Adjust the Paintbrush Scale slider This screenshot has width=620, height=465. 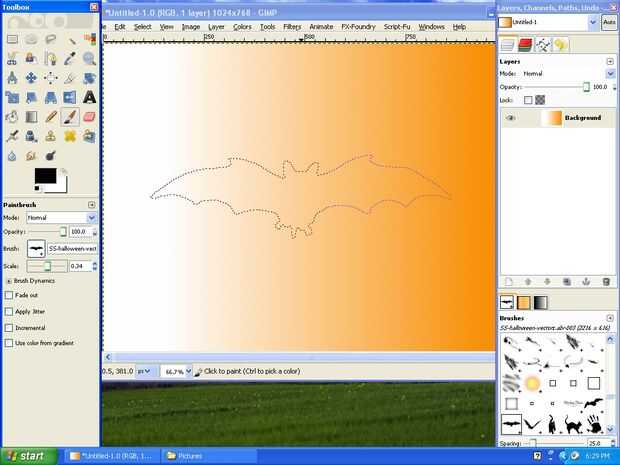(47, 266)
